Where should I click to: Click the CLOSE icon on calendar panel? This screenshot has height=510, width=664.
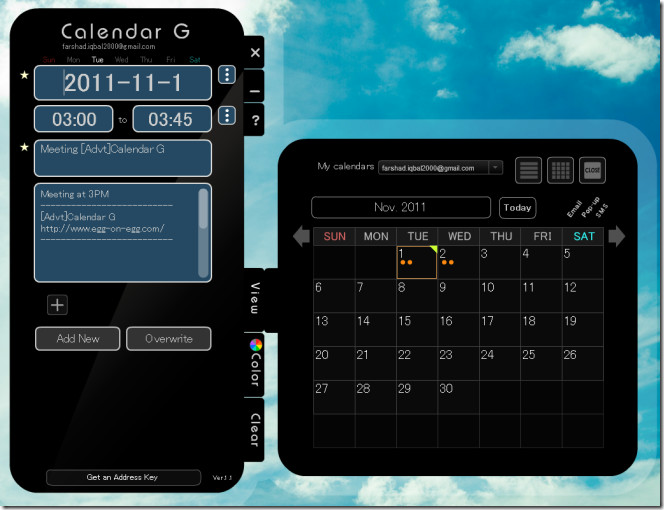[x=592, y=170]
